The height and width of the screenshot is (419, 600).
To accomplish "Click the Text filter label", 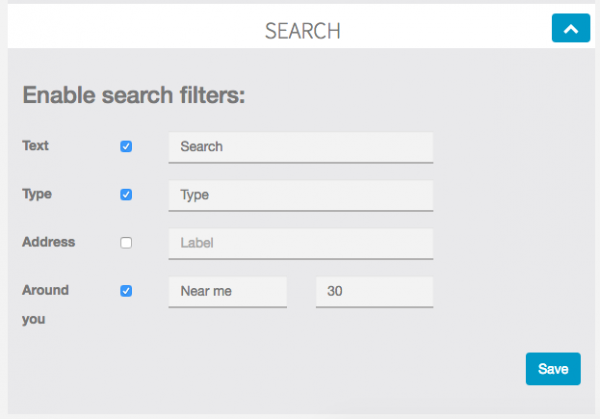I will (36, 145).
